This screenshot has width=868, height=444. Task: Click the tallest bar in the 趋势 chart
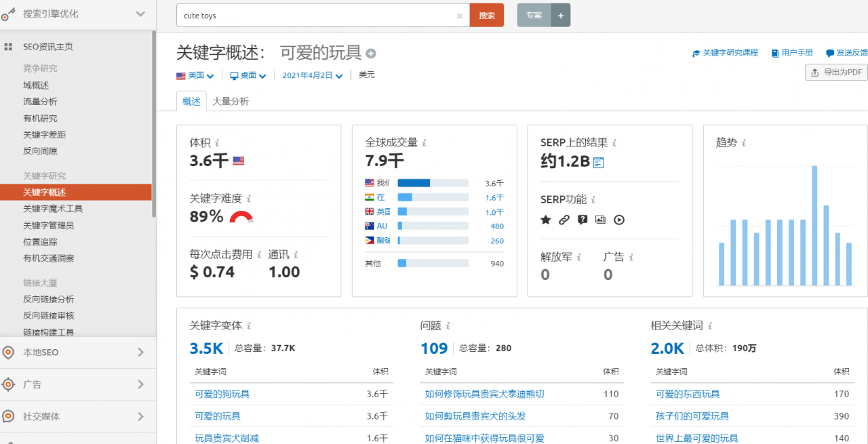[x=814, y=226]
